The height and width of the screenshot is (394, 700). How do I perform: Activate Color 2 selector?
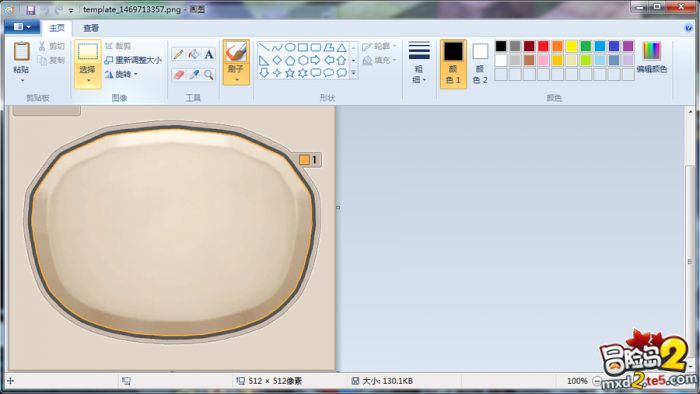point(480,64)
